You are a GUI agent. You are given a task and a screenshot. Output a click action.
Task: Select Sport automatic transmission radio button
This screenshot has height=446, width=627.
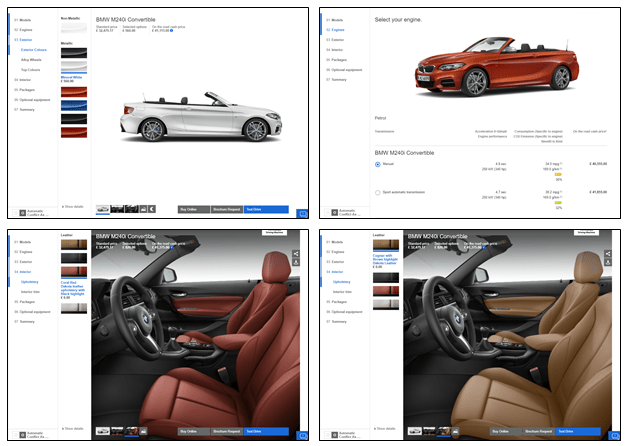(x=377, y=192)
